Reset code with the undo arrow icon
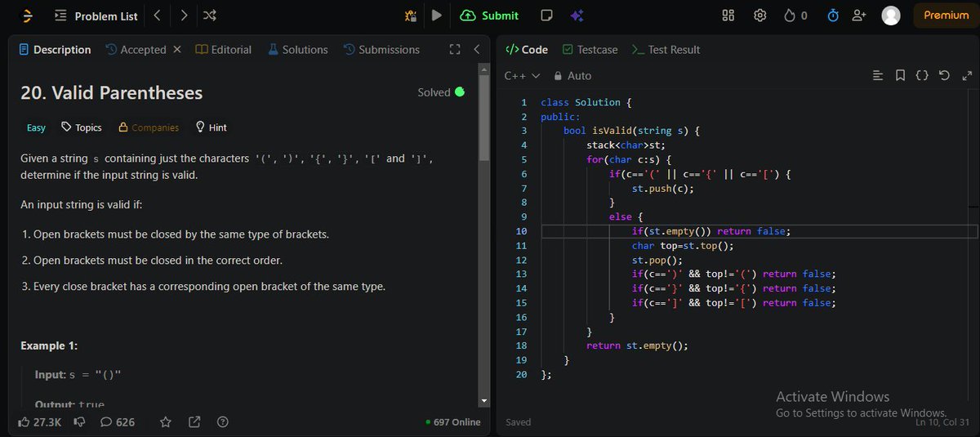Image resolution: width=980 pixels, height=437 pixels. 944,75
